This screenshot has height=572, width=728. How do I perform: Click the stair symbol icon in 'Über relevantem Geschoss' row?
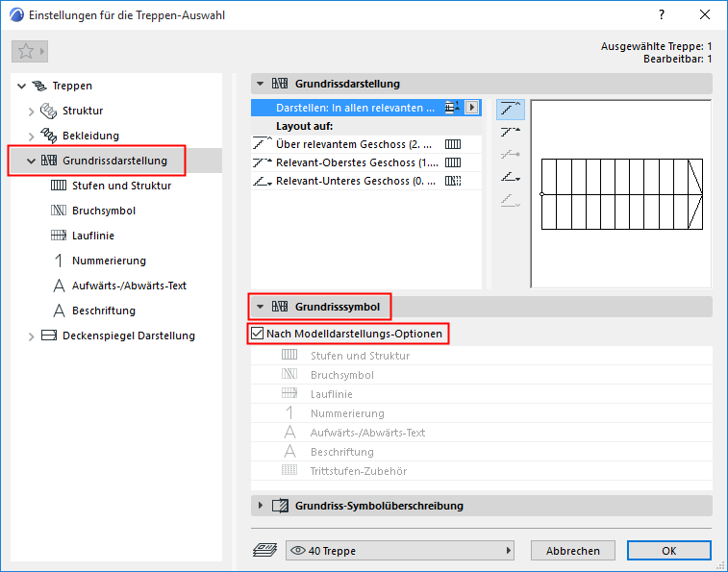click(x=453, y=144)
